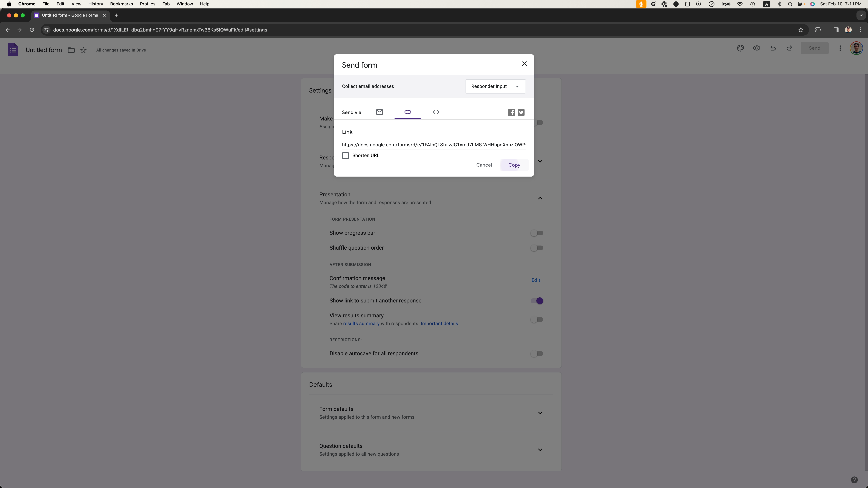Viewport: 868px width, 488px height.
Task: Open the Important details link
Action: pyautogui.click(x=439, y=324)
